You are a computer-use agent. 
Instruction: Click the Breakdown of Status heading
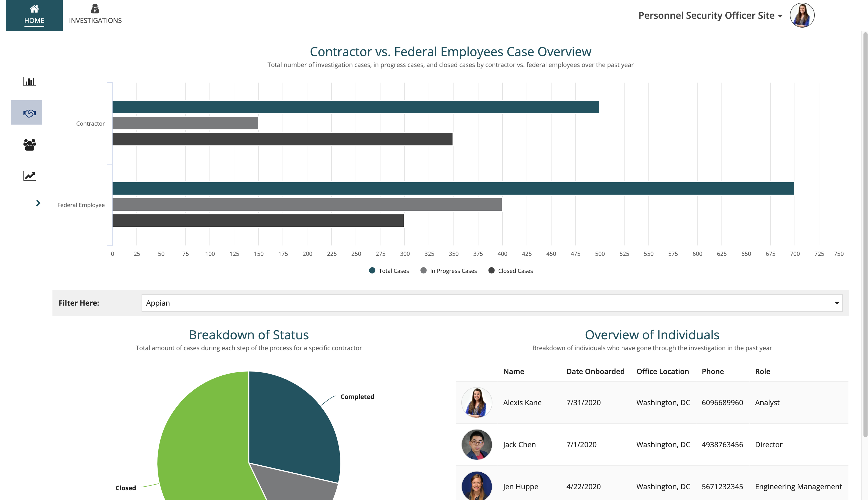249,335
